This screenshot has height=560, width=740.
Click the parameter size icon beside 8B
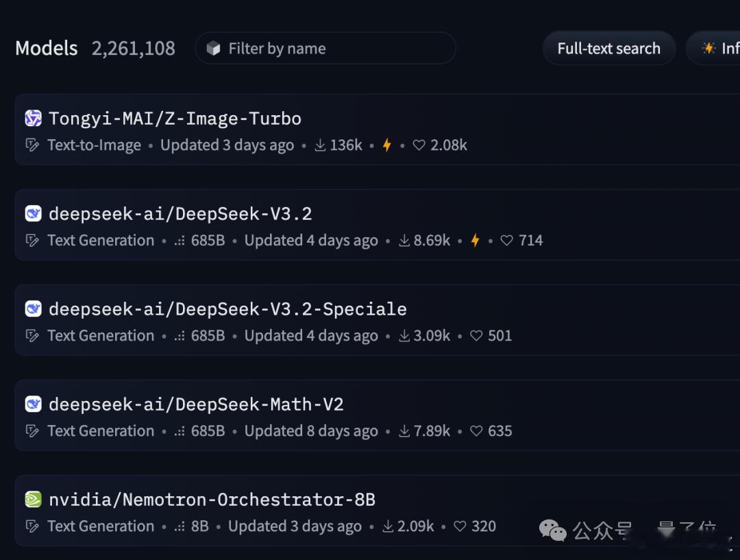[x=180, y=526]
